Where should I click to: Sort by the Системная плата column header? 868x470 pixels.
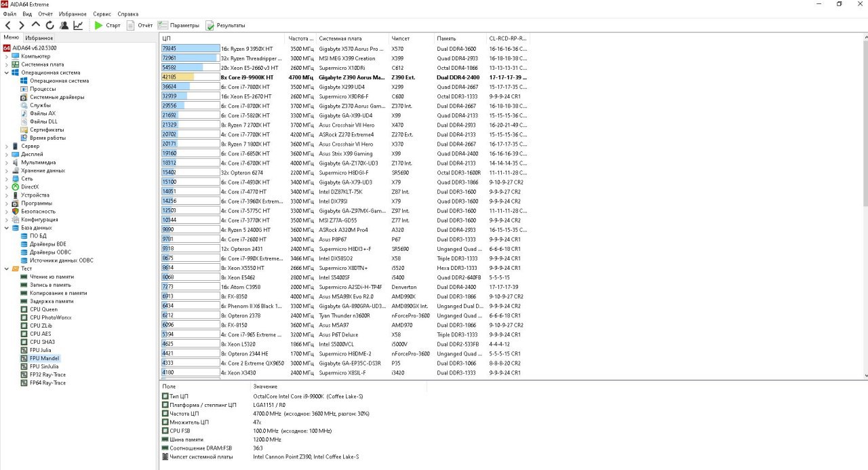point(353,39)
